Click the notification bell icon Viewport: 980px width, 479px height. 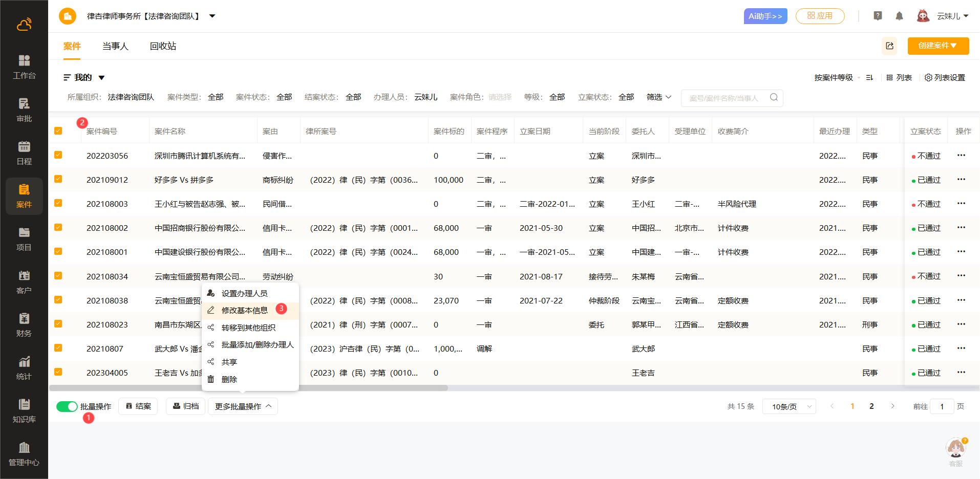(x=899, y=16)
